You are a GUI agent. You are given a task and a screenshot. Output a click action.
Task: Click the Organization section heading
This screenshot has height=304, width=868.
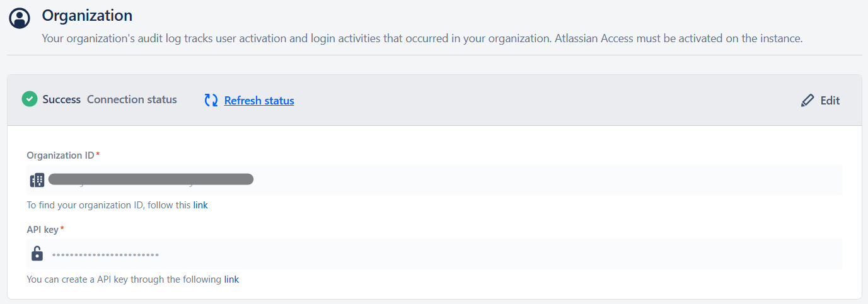click(87, 15)
